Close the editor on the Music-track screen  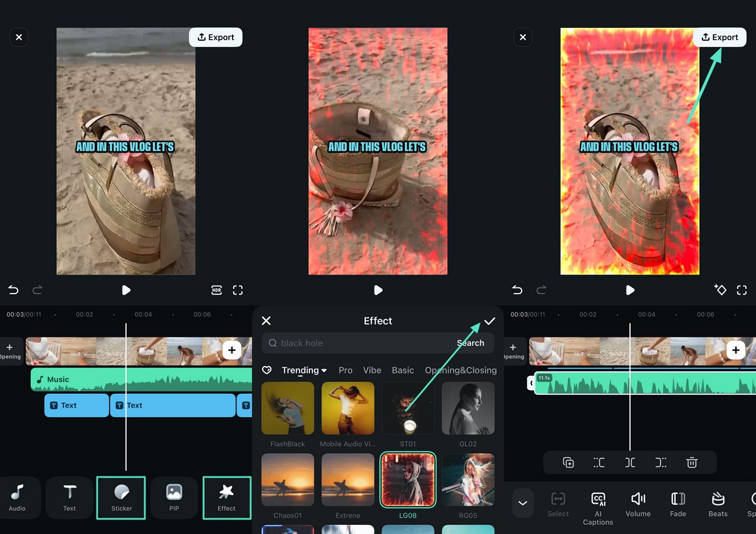point(19,37)
